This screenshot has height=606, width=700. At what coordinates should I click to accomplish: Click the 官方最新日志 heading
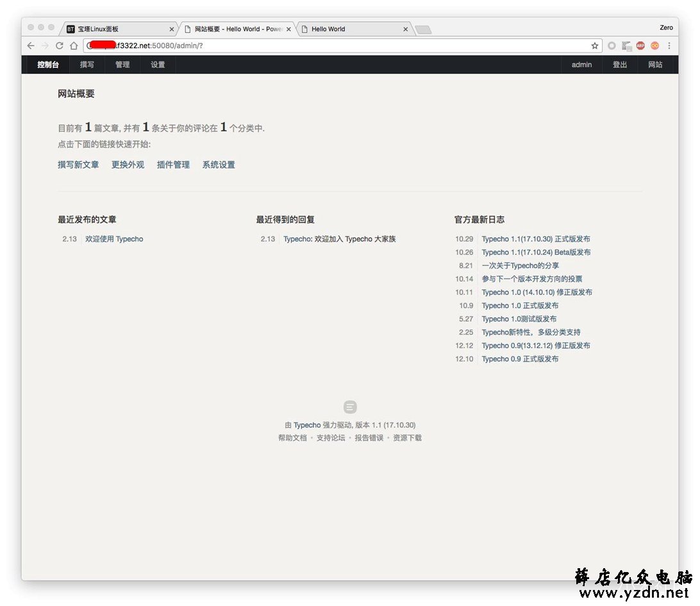click(x=479, y=220)
